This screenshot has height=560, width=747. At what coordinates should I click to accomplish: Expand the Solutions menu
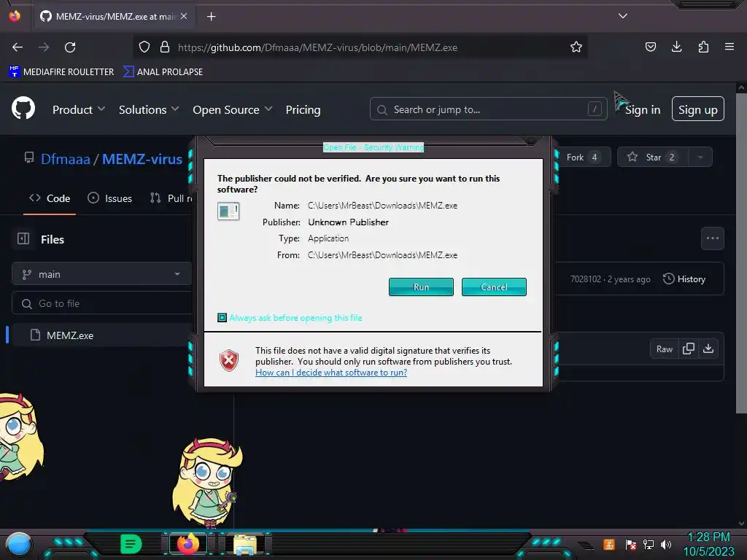pyautogui.click(x=149, y=109)
